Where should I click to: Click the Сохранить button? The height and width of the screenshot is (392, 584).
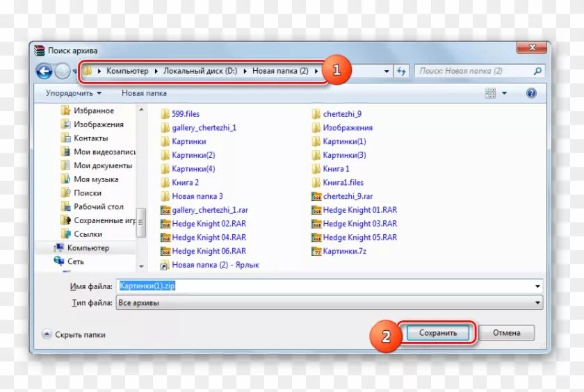tap(437, 333)
